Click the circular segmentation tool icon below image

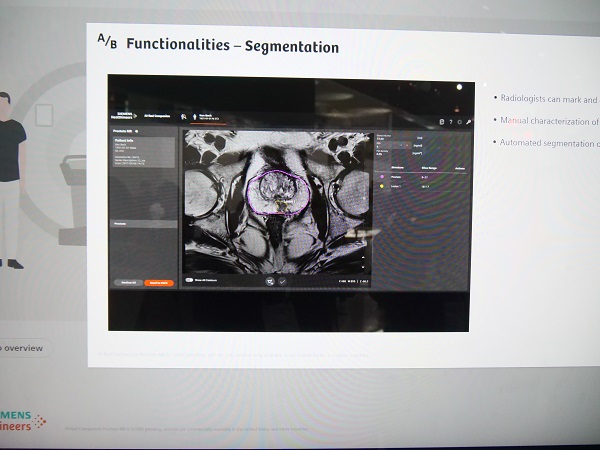[x=269, y=282]
